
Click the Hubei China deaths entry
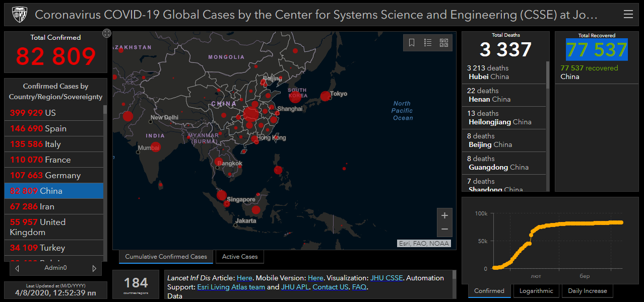(504, 72)
